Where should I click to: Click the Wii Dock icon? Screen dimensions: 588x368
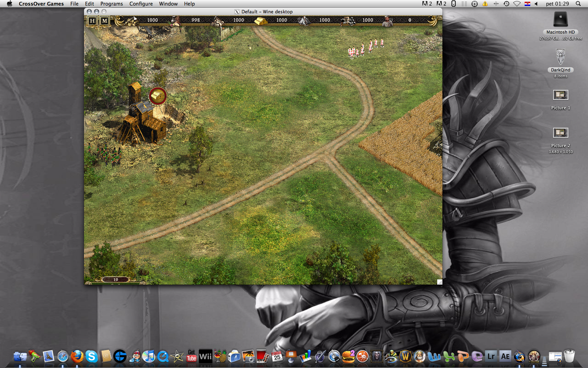pos(205,356)
